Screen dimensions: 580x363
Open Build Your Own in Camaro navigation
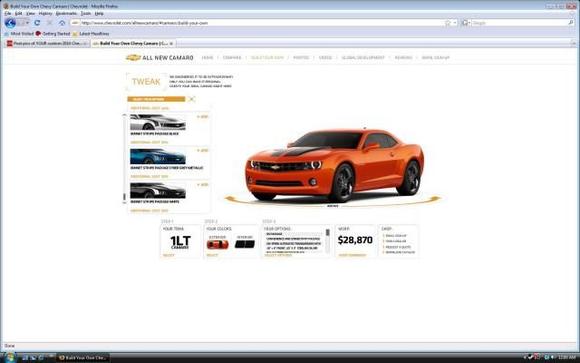[x=267, y=58]
